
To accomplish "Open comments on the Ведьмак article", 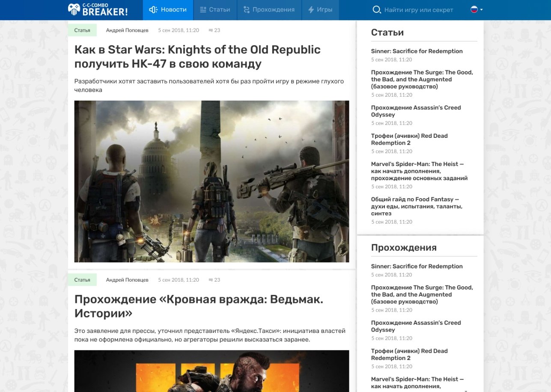I will (x=214, y=280).
